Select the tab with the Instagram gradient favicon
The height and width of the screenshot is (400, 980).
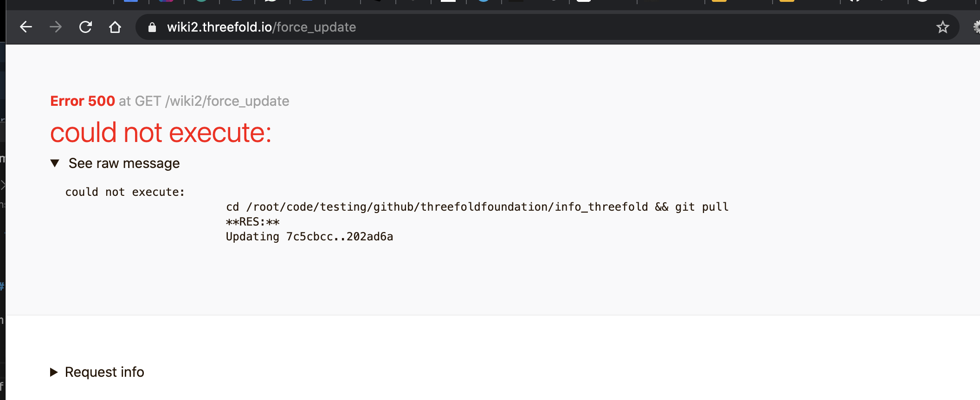(x=167, y=4)
